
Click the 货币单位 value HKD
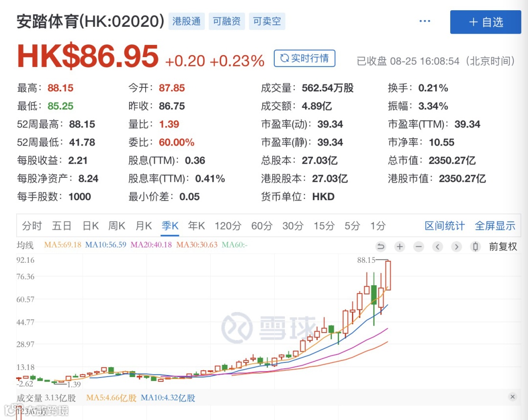pos(323,197)
